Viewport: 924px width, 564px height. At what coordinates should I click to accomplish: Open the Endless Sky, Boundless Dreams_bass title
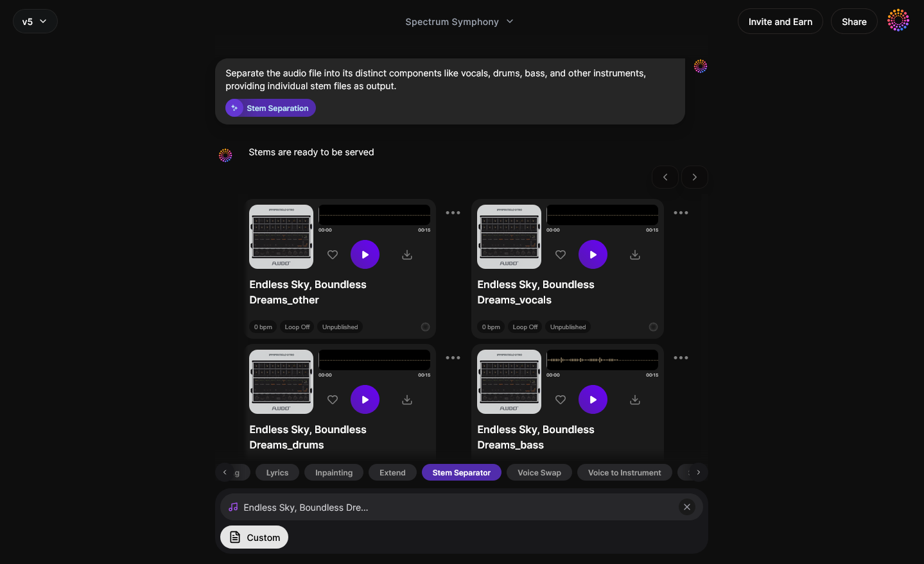pyautogui.click(x=536, y=437)
